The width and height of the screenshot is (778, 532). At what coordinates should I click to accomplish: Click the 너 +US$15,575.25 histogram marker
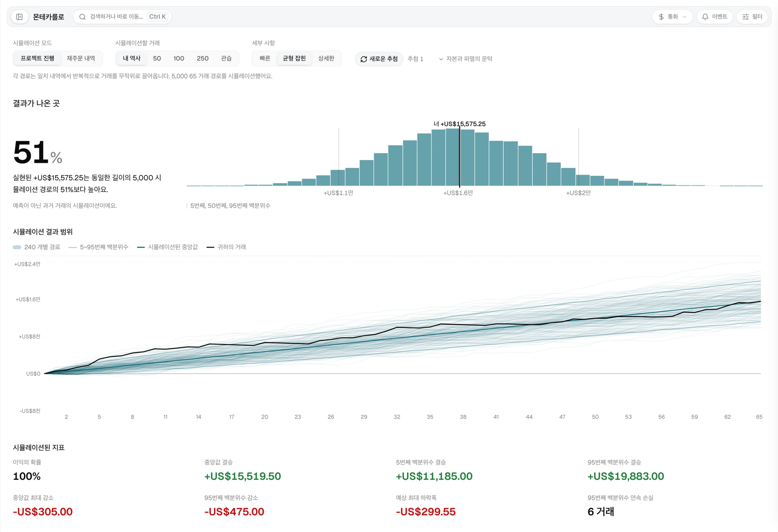pos(460,124)
